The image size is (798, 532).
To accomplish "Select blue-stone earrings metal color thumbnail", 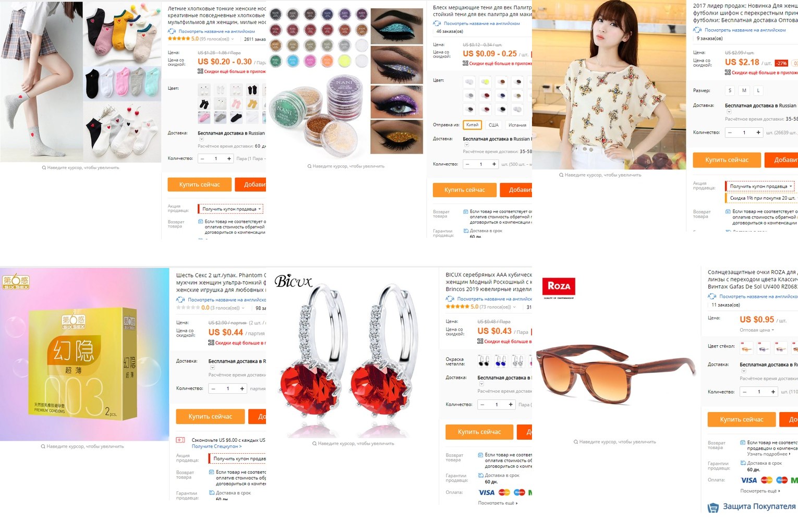I will [x=501, y=360].
